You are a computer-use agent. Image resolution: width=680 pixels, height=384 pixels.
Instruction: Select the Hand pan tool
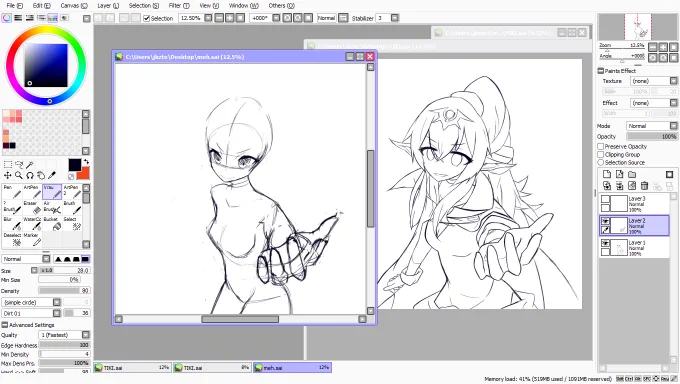[41, 175]
